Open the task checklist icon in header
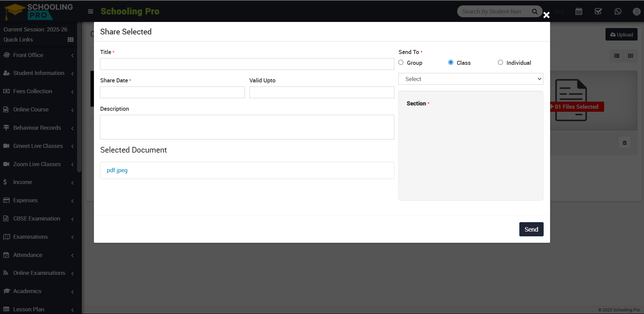Image resolution: width=644 pixels, height=314 pixels. coord(598,11)
